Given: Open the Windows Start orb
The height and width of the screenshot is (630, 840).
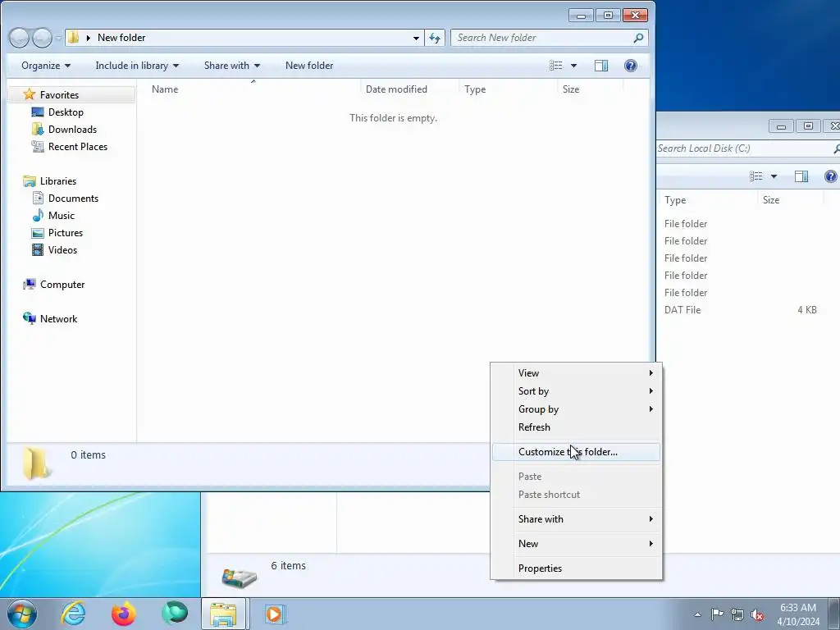Looking at the screenshot, I should tap(22, 614).
